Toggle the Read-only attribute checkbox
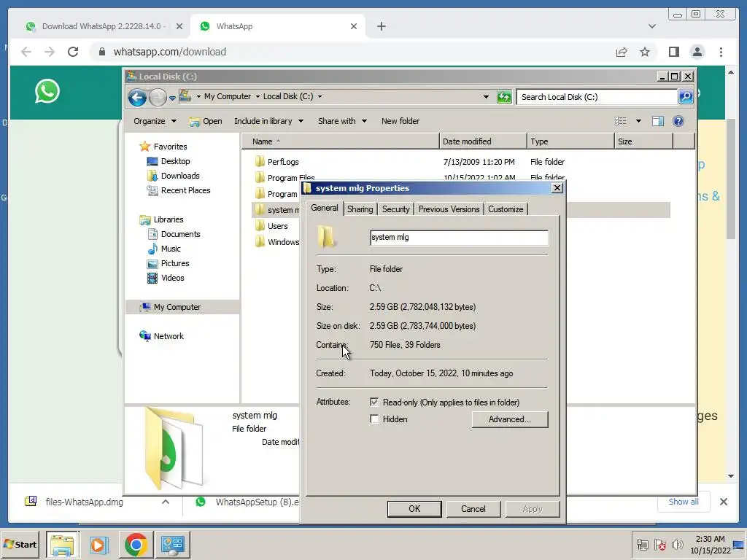The width and height of the screenshot is (747, 560). [x=374, y=402]
